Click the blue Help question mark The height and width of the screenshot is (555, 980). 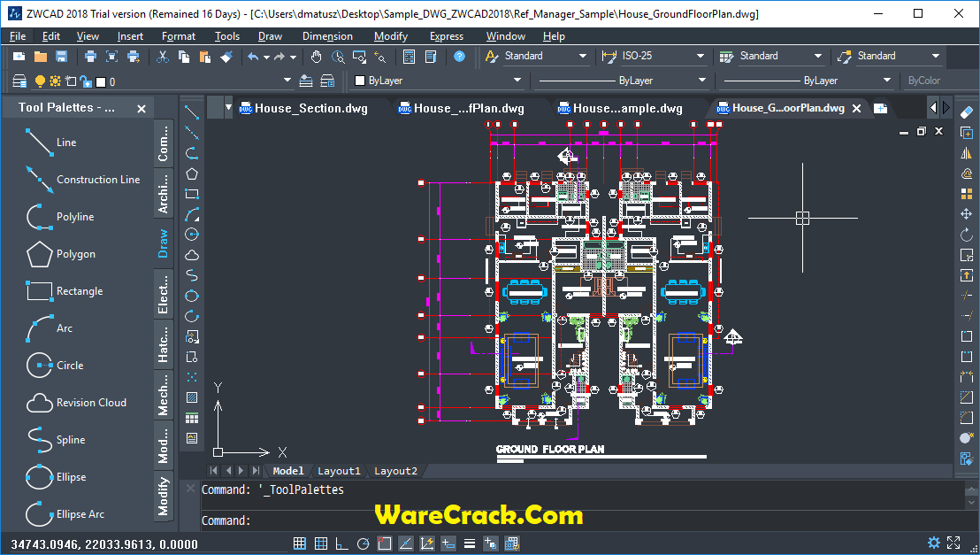[459, 57]
